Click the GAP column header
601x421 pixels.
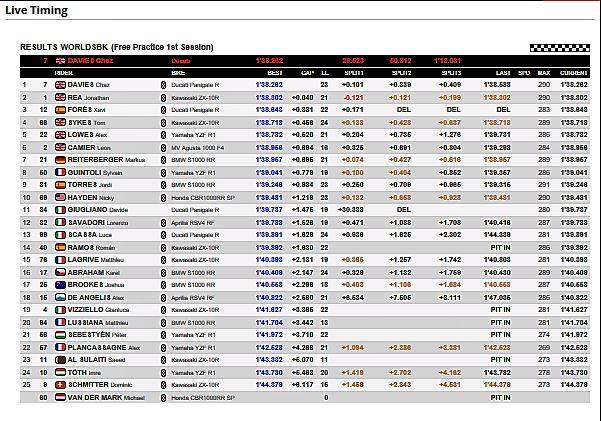click(308, 73)
